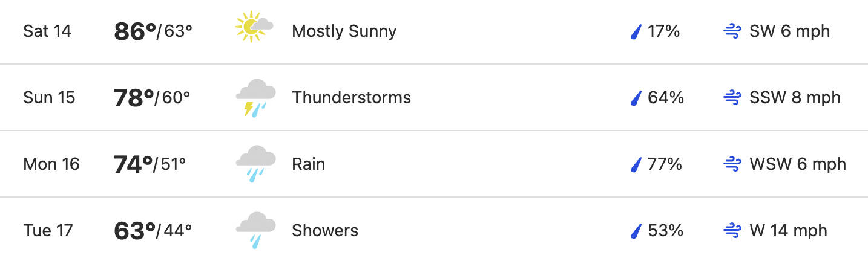Click the wind icon beside SW 6 mph
The image size is (868, 261).
click(732, 31)
